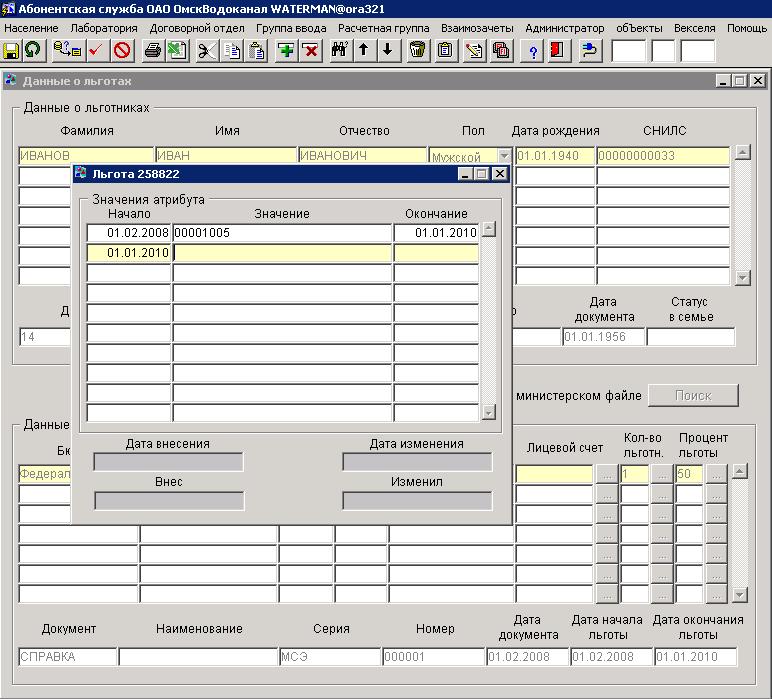The image size is (772, 699).
Task: Open the Взаимозачеты menu
Action: (x=477, y=28)
